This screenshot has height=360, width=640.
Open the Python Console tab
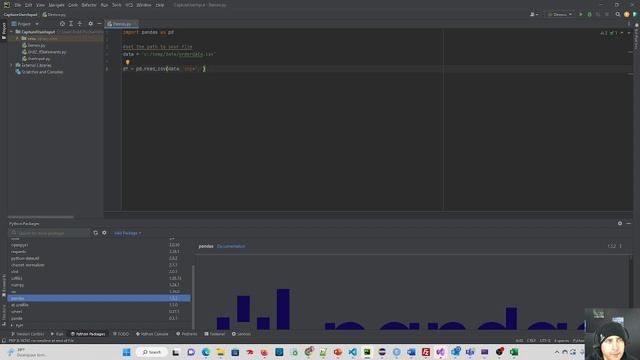152,334
